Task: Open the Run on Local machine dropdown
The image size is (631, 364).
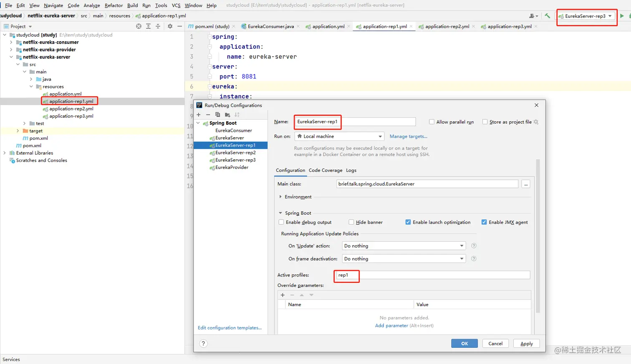Action: [339, 136]
